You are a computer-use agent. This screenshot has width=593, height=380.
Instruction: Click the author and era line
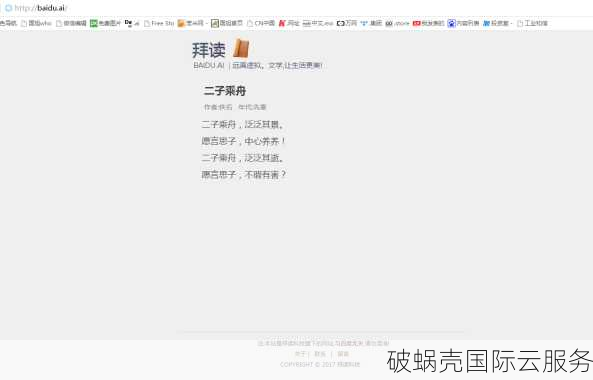point(235,107)
